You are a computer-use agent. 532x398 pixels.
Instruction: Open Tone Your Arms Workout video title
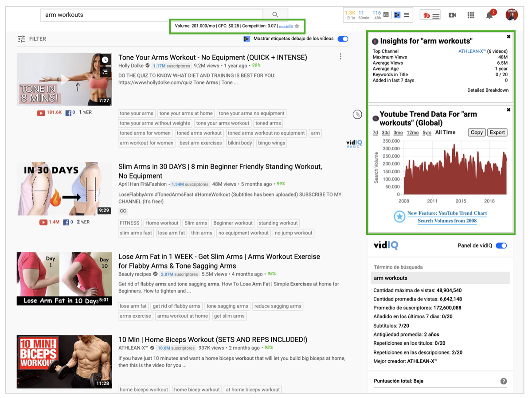[213, 57]
